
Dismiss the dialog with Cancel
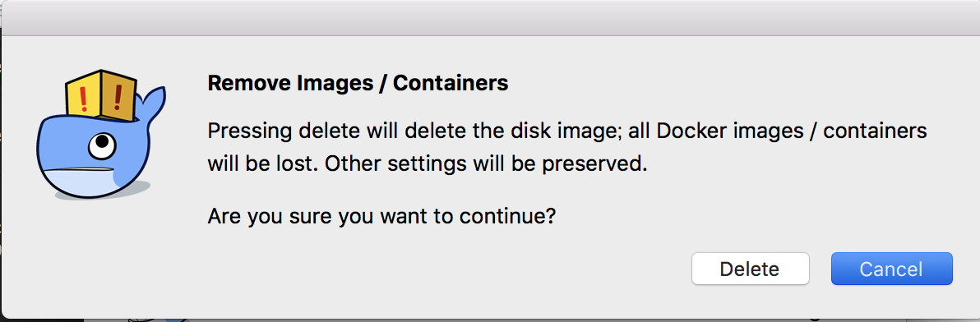(x=891, y=269)
